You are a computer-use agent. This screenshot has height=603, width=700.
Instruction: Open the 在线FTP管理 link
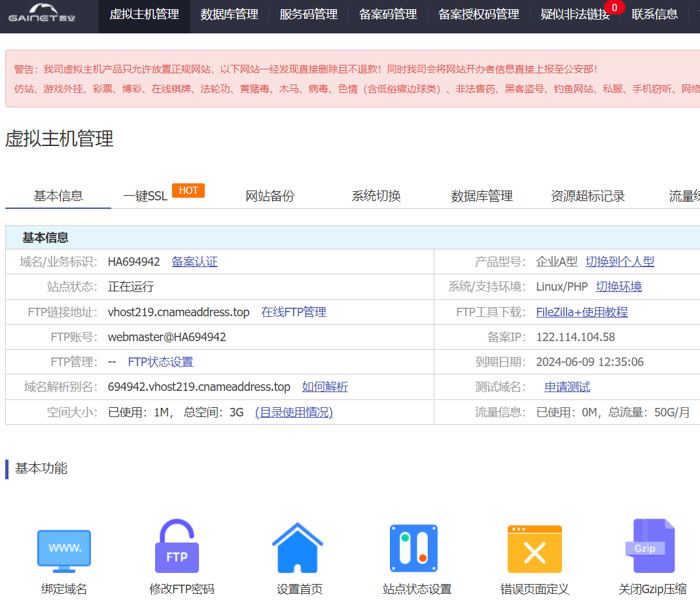pos(293,312)
